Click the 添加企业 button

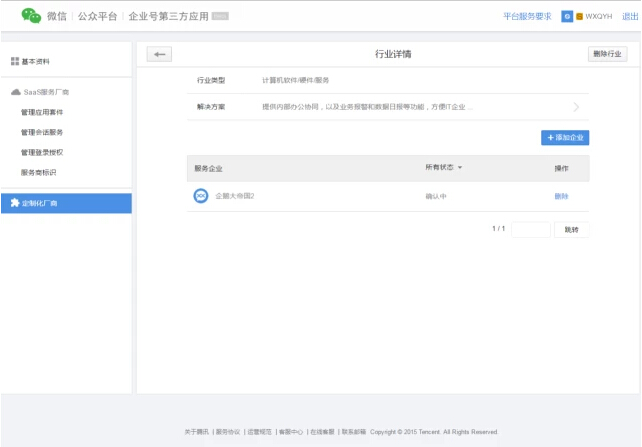click(x=565, y=137)
